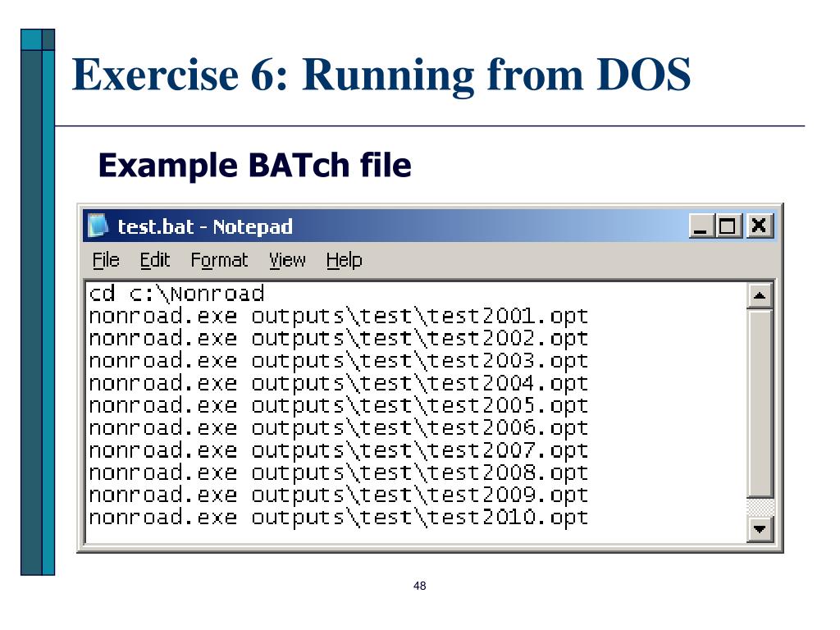The width and height of the screenshot is (840, 630).
Task: Click the Notepad icon in title bar
Action: pos(98,226)
